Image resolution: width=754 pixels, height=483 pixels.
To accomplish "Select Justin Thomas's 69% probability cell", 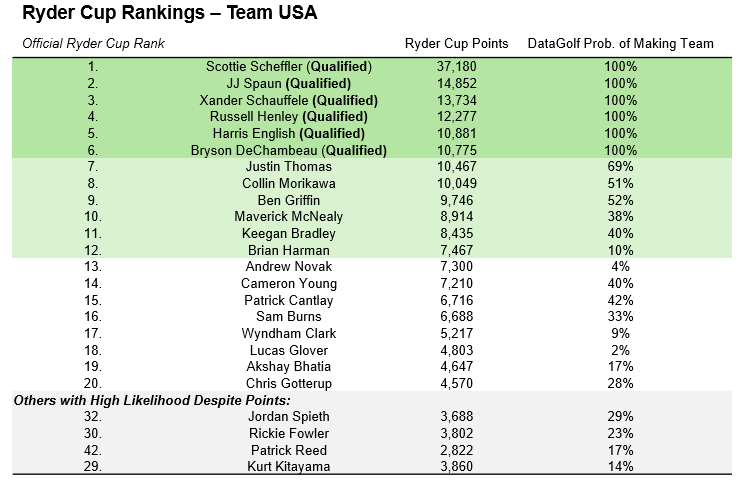I will pos(621,167).
